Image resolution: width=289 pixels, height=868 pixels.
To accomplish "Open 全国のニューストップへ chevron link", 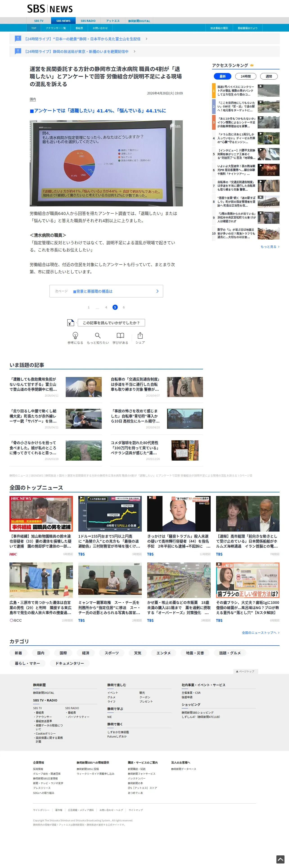I will click(260, 633).
